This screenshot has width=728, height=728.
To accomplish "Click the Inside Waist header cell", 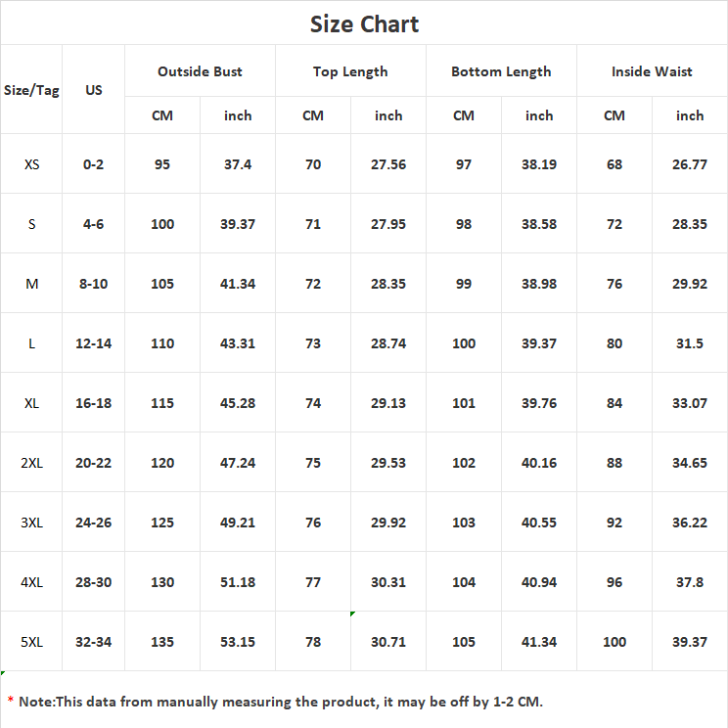I will click(652, 71).
